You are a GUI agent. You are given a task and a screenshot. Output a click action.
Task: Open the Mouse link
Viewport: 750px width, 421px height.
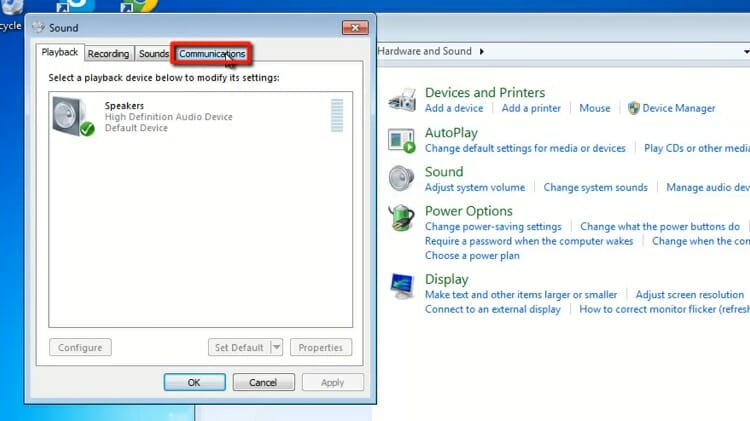(595, 108)
